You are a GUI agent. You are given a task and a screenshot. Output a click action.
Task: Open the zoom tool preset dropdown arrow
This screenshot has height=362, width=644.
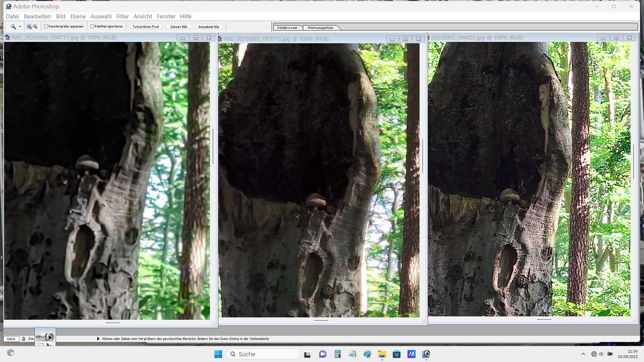[x=20, y=27]
